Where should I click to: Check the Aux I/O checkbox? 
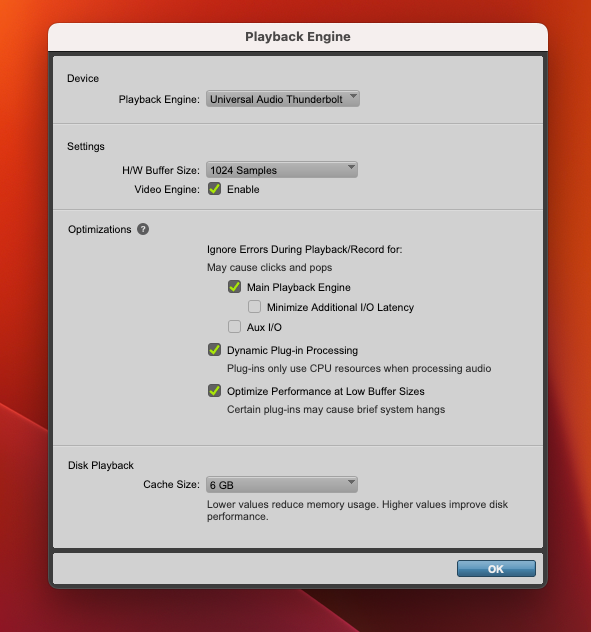(234, 326)
